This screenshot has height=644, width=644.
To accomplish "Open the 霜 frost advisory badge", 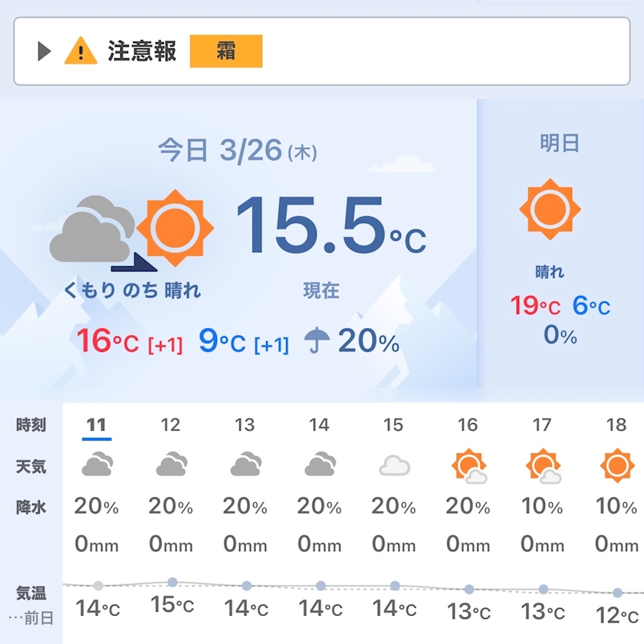I will tap(226, 51).
